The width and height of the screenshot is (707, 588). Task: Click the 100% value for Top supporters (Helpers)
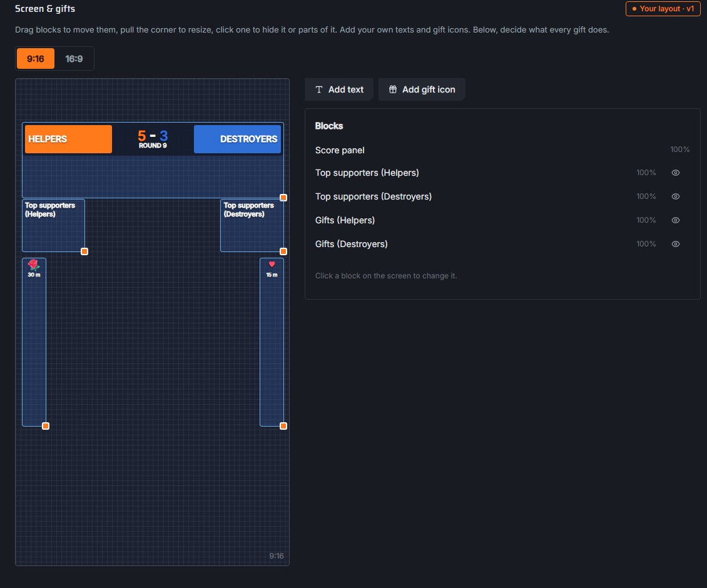646,173
